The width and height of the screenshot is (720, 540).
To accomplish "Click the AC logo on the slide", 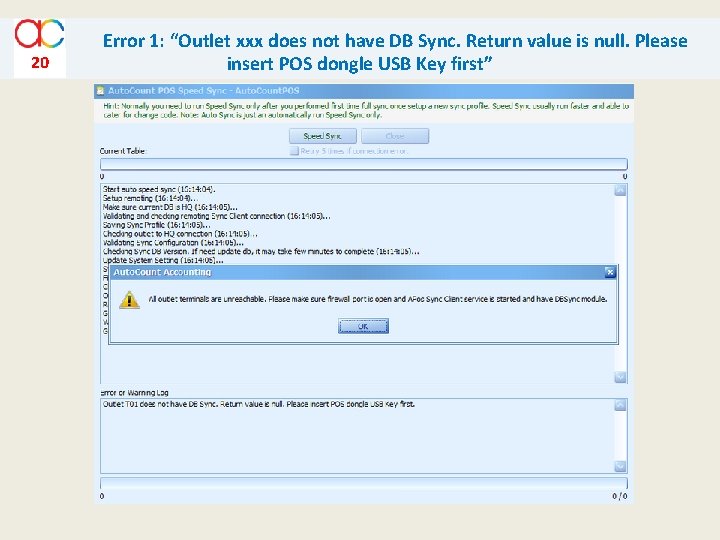I will click(x=39, y=33).
